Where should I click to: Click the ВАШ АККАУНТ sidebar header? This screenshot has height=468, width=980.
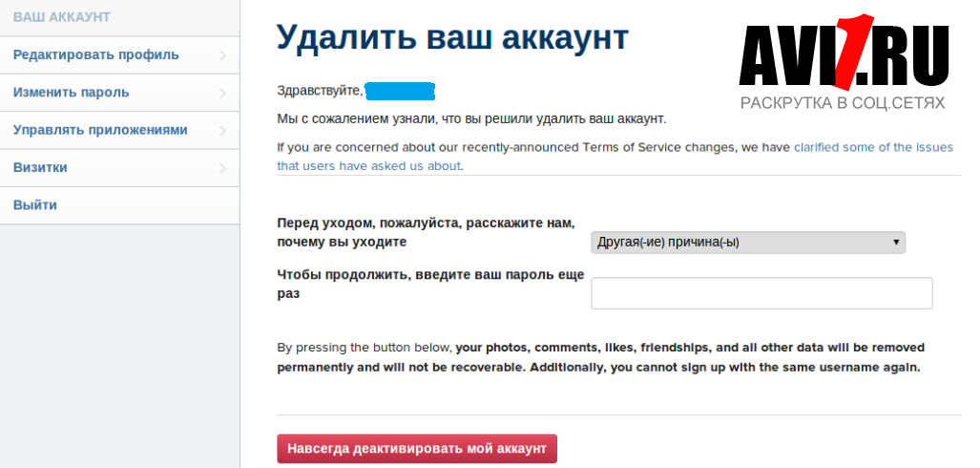point(62,17)
